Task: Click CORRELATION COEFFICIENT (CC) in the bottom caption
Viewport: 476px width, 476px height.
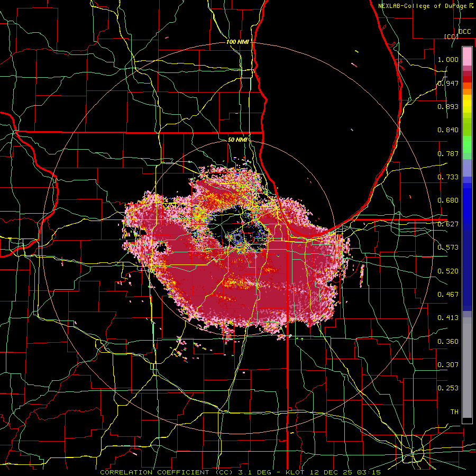Action: [167, 472]
